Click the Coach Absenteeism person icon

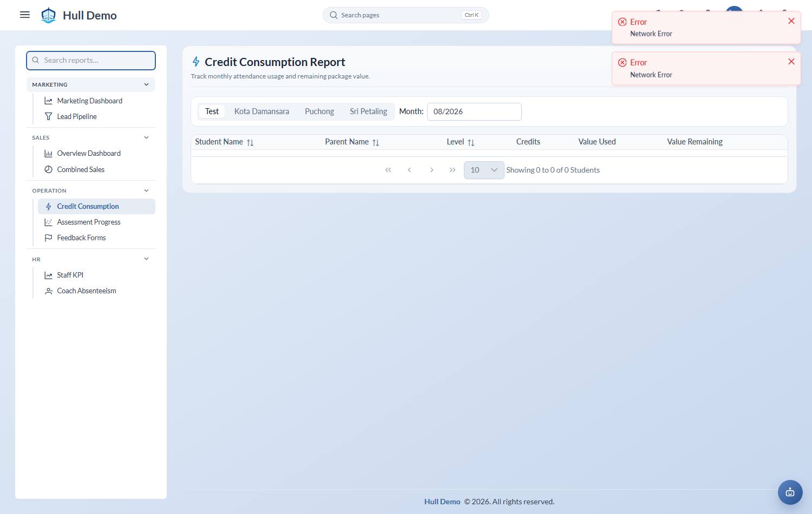pyautogui.click(x=48, y=291)
